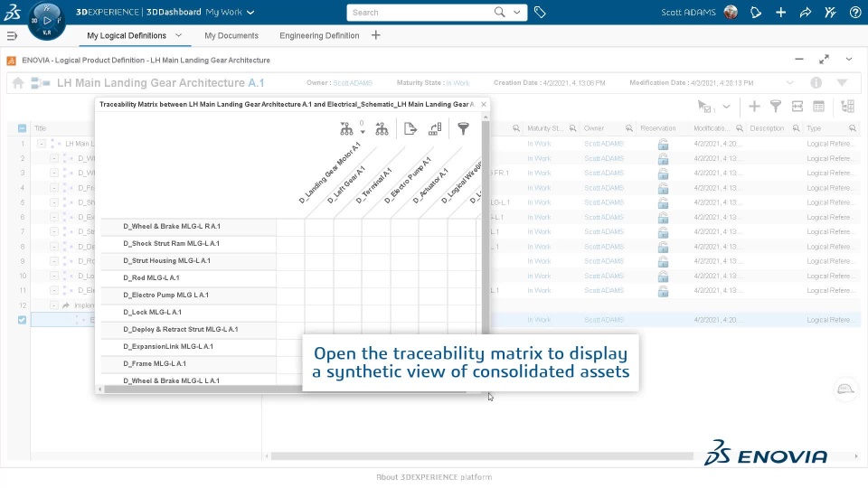Click the Owner Scott ADAMS link in header
Screen dimensions: 868x488
click(x=353, y=83)
